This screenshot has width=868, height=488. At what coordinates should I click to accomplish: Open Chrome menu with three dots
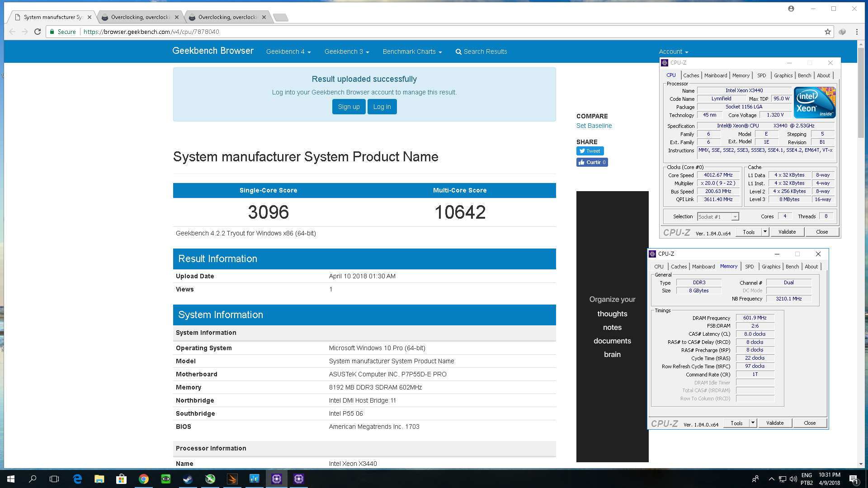[x=857, y=32]
